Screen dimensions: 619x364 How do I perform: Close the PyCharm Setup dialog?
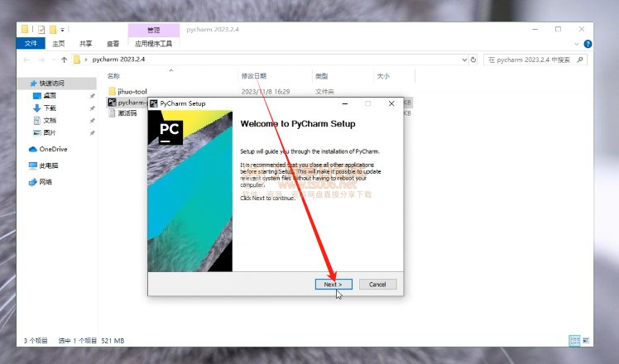[x=391, y=103]
